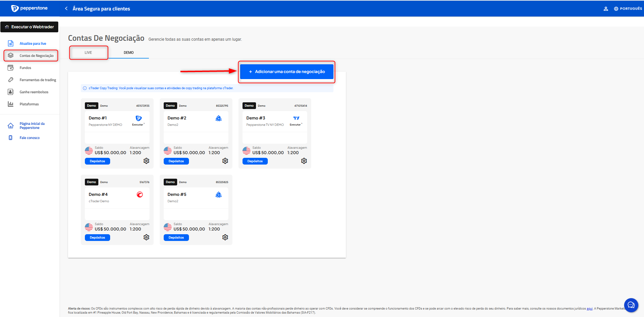Click Adicionar uma conta de negociação button
644x317 pixels.
[x=287, y=72]
